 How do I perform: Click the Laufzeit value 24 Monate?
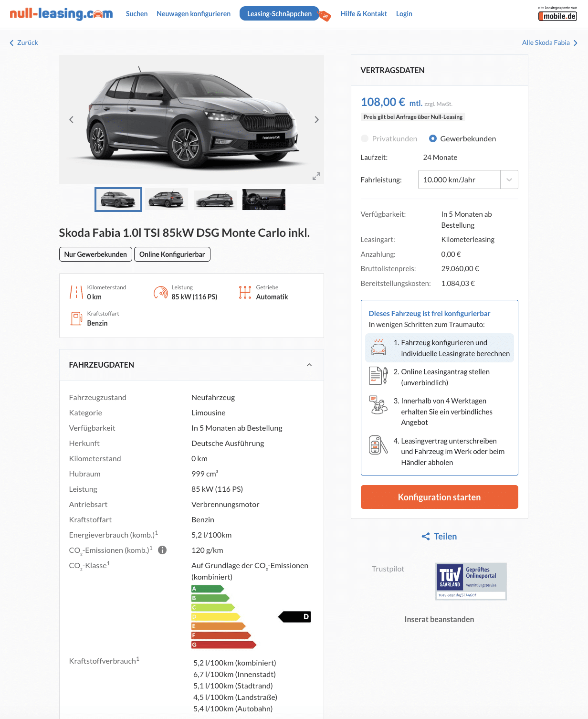coord(440,158)
